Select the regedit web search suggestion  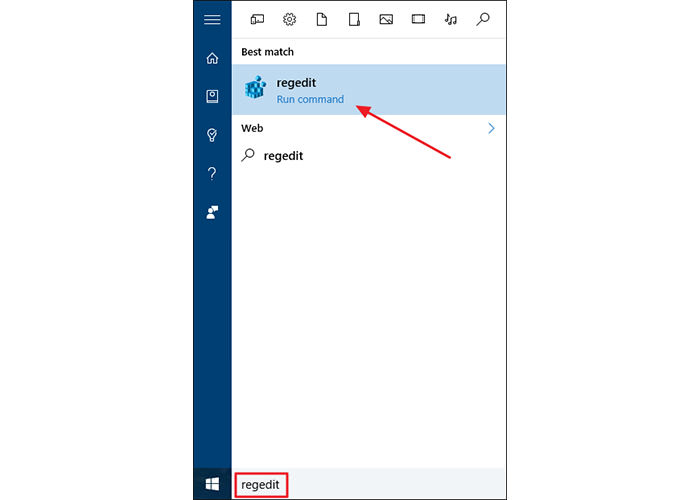pos(283,155)
